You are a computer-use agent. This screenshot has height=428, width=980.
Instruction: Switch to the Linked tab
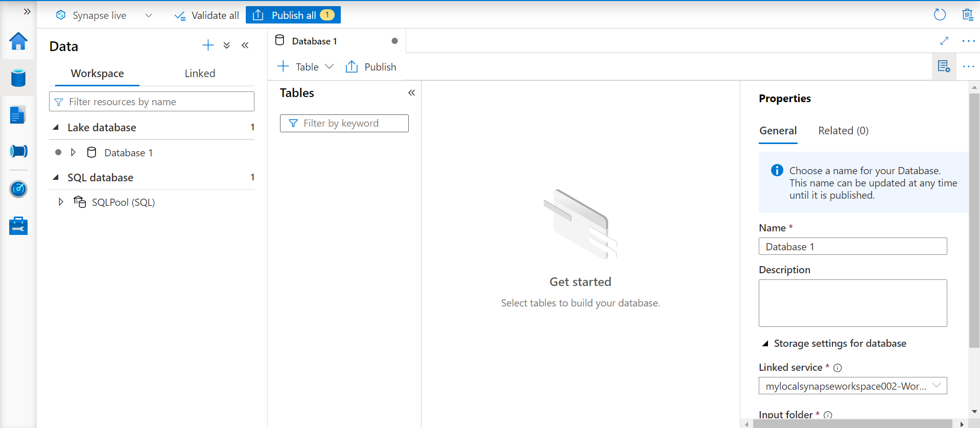[x=200, y=74]
